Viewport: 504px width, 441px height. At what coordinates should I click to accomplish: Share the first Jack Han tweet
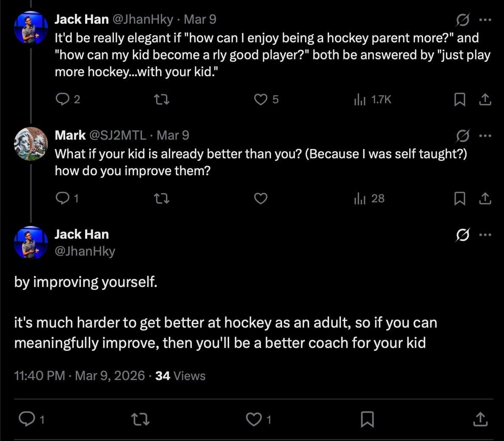[x=485, y=99]
